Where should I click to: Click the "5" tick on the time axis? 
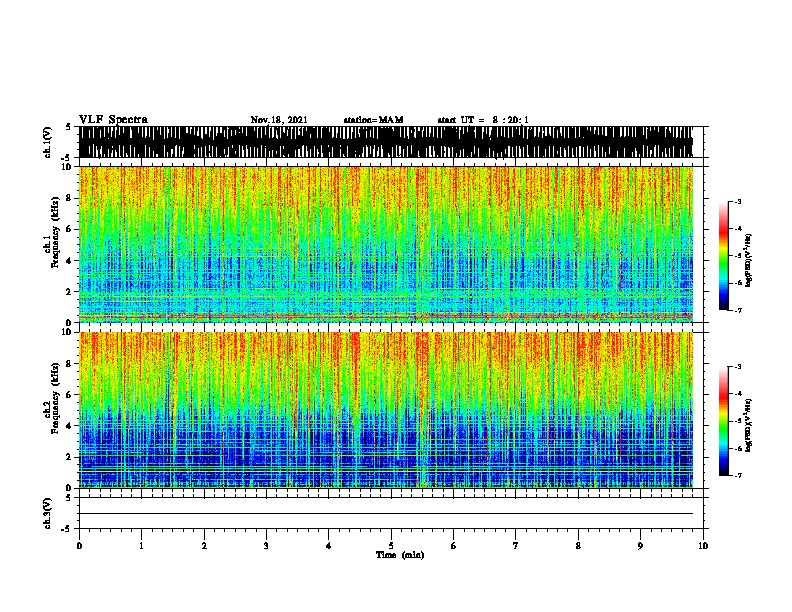click(391, 546)
